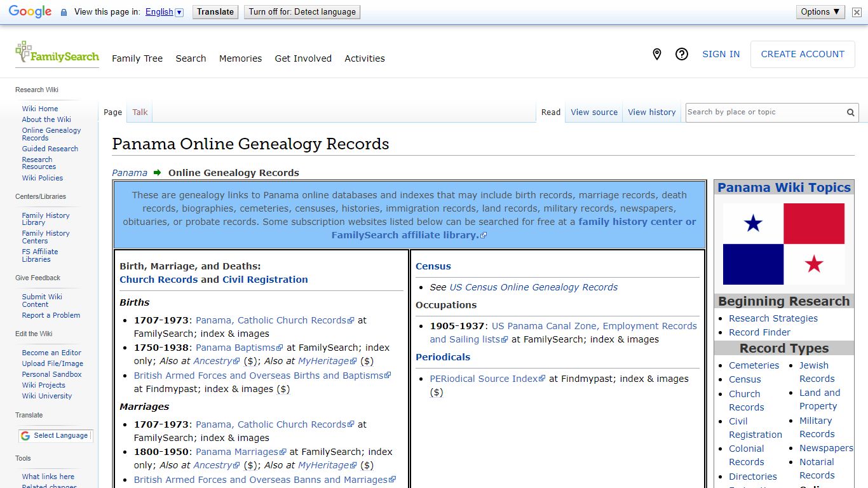Image resolution: width=868 pixels, height=488 pixels.
Task: Turn off Detect language translation
Action: point(302,12)
